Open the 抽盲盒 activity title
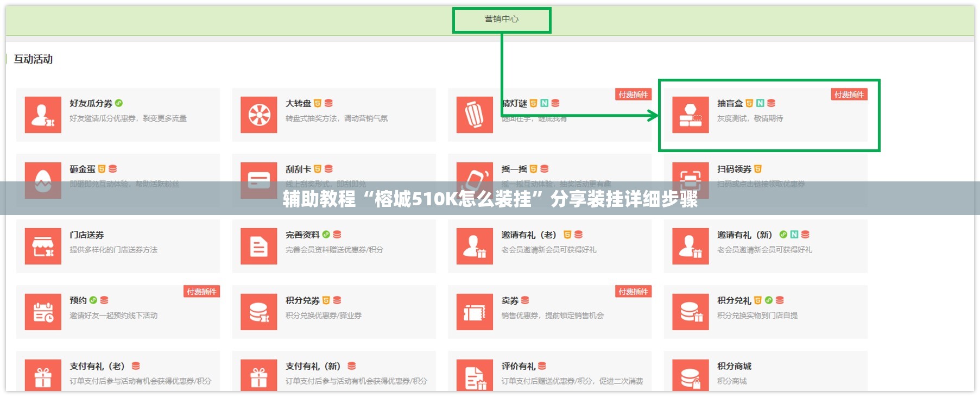The height and width of the screenshot is (397, 980). (730, 103)
